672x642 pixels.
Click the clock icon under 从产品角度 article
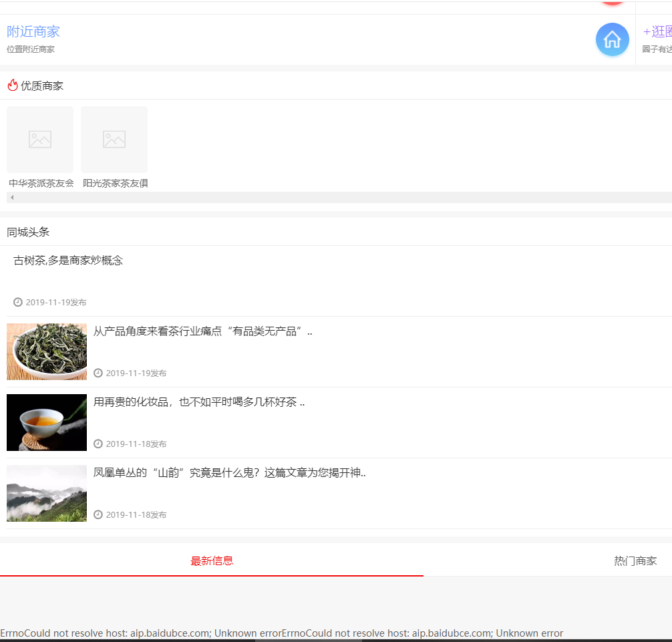[98, 373]
